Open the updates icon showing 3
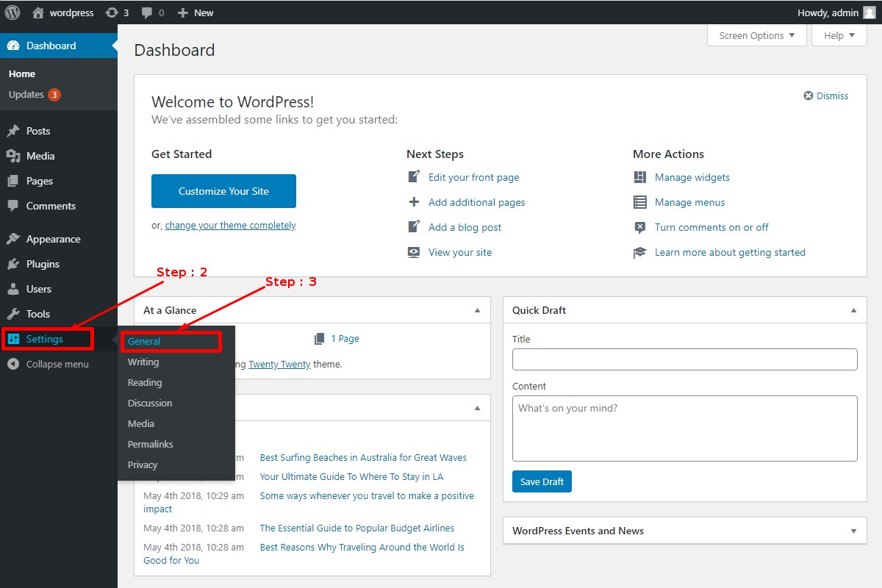The width and height of the screenshot is (882, 588). tap(112, 12)
